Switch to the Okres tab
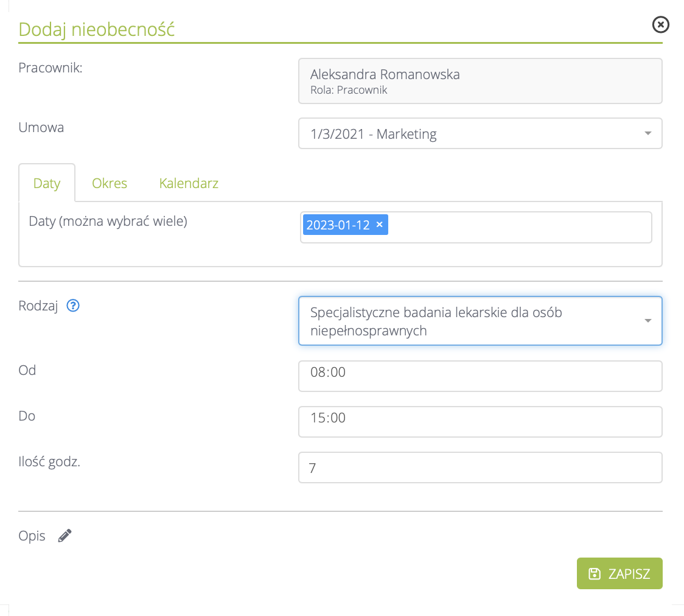Viewport: 684px width, 616px height. [110, 183]
